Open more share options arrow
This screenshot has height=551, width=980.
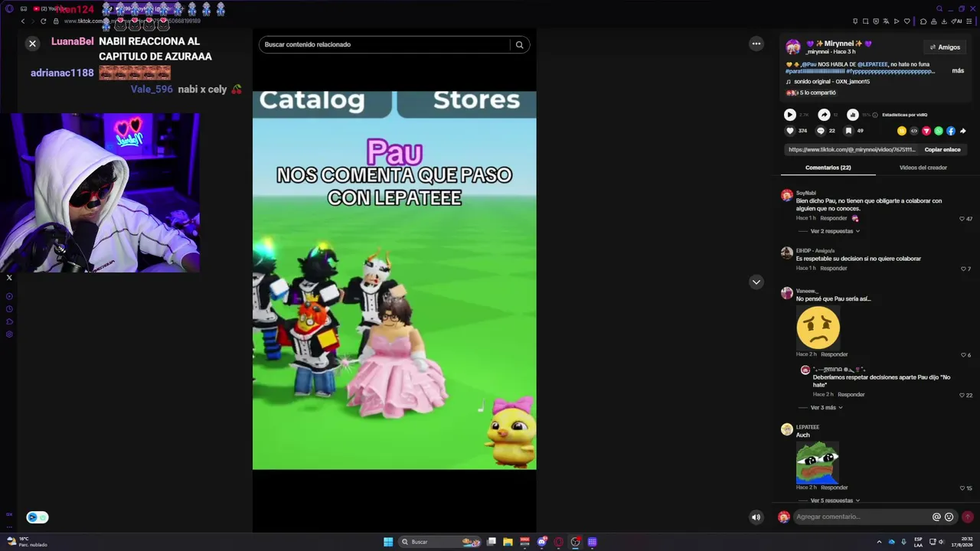point(963,131)
